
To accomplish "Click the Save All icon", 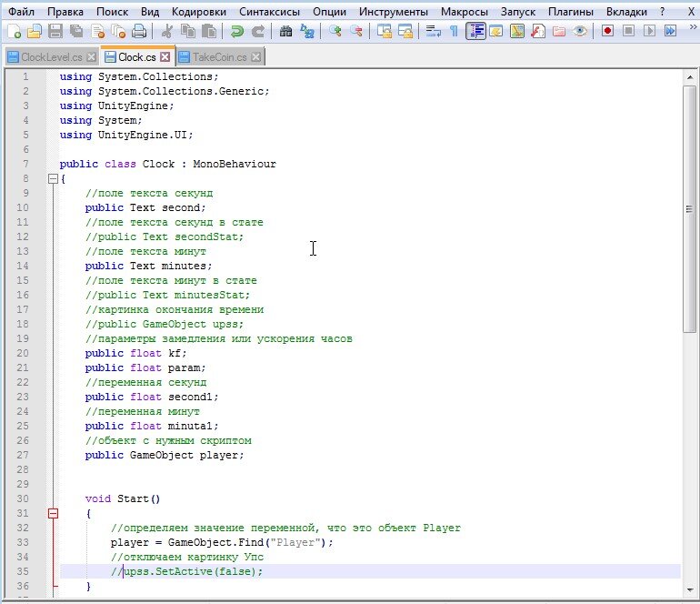I will pyautogui.click(x=76, y=31).
